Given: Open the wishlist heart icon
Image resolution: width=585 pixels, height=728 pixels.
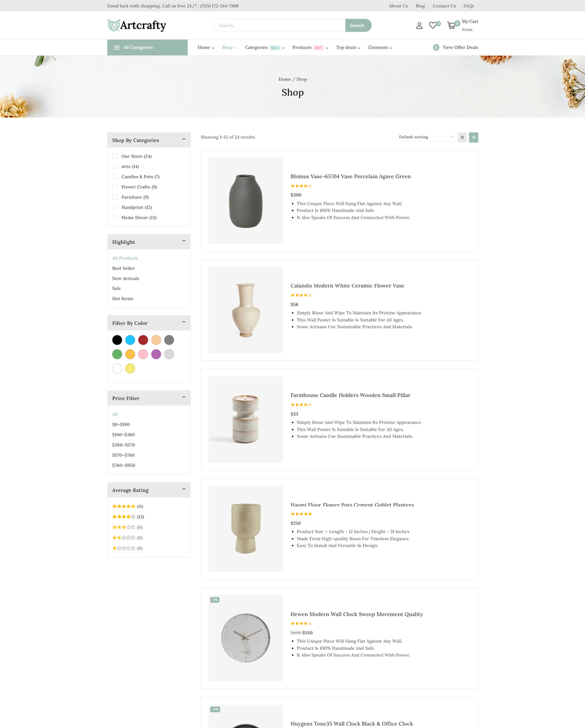Looking at the screenshot, I should click(433, 25).
